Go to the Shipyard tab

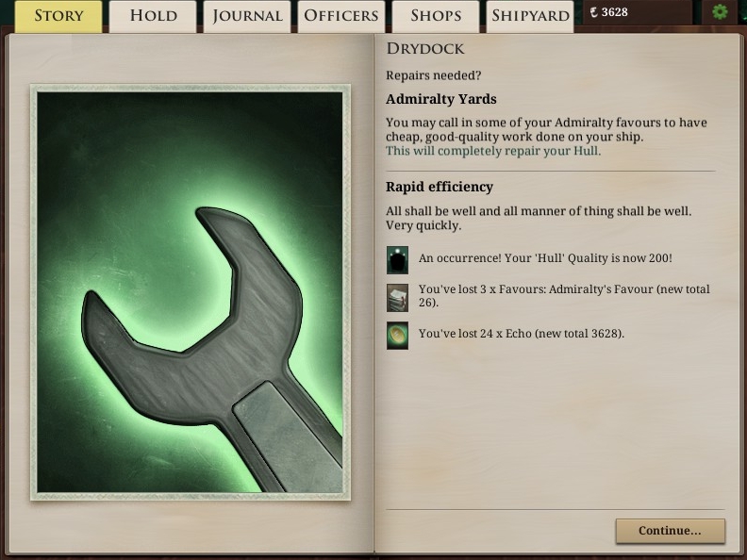pyautogui.click(x=530, y=16)
